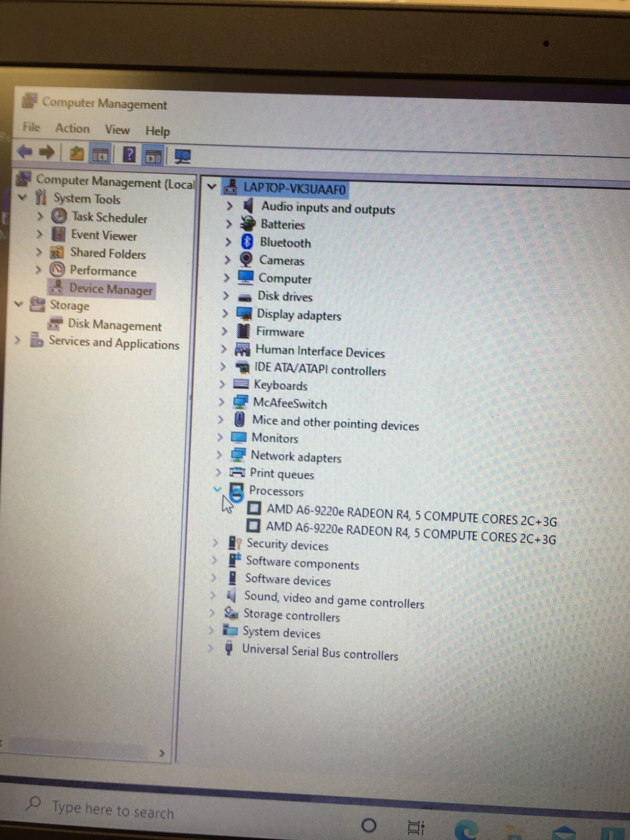Open the Action menu

click(x=72, y=128)
